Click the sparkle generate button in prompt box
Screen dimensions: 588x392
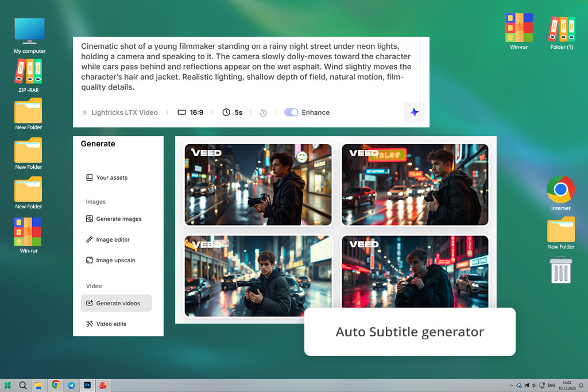414,112
